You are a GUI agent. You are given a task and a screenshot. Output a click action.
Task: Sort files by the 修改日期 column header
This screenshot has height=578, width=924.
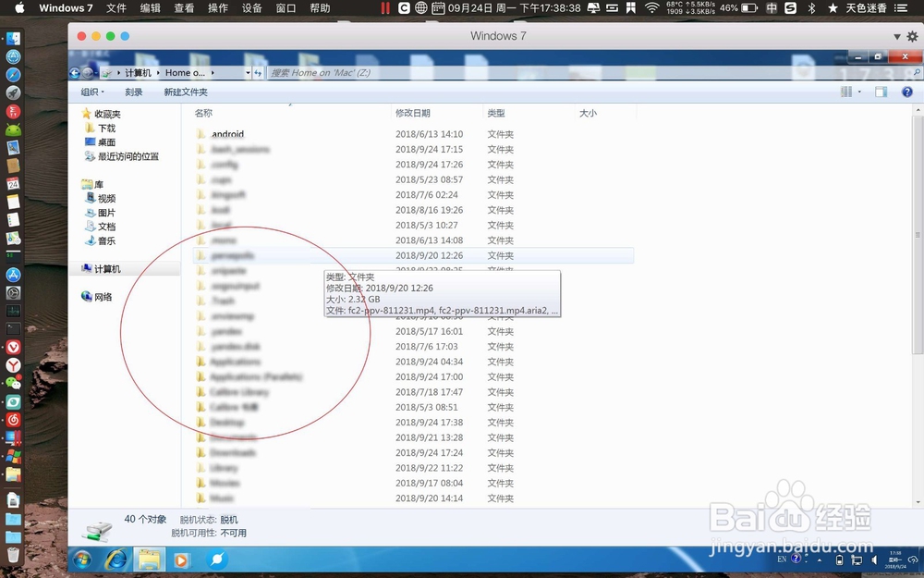(x=410, y=112)
